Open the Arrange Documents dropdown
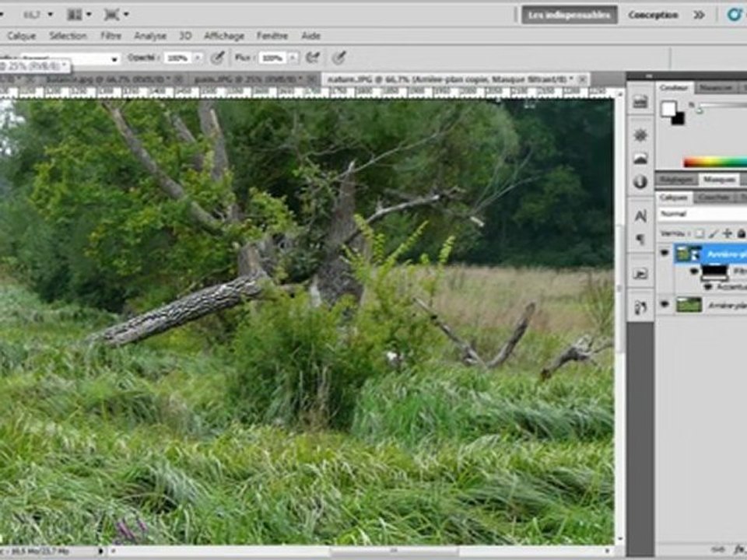The width and height of the screenshot is (747, 560). pos(89,15)
